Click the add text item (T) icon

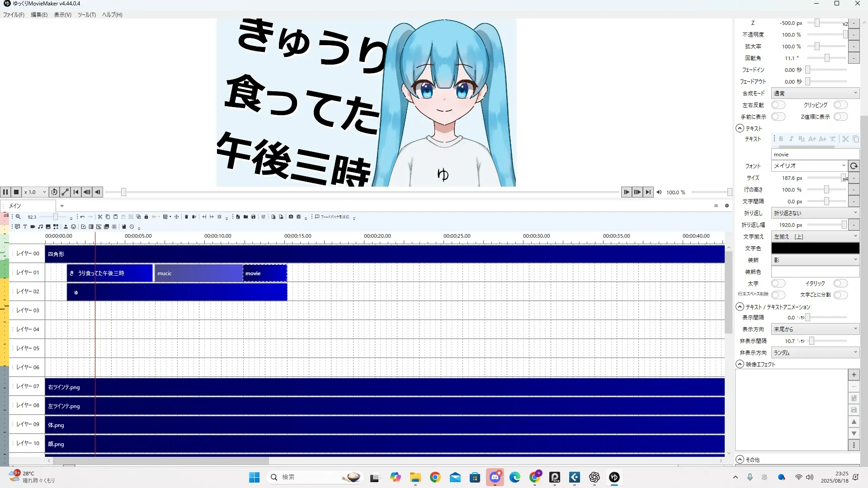point(25,227)
